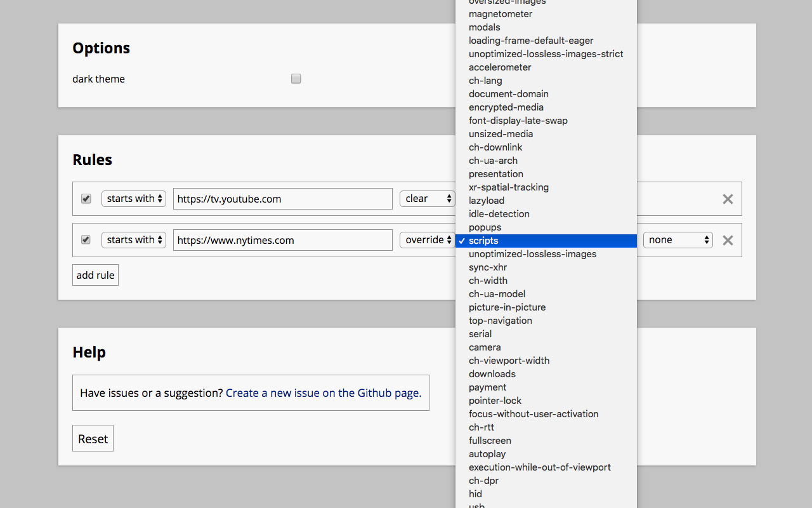Click the Reset button

tap(93, 438)
